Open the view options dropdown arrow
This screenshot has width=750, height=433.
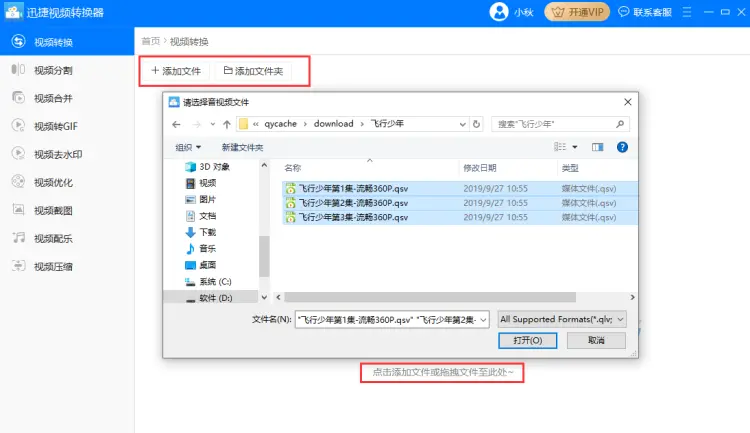tap(575, 147)
